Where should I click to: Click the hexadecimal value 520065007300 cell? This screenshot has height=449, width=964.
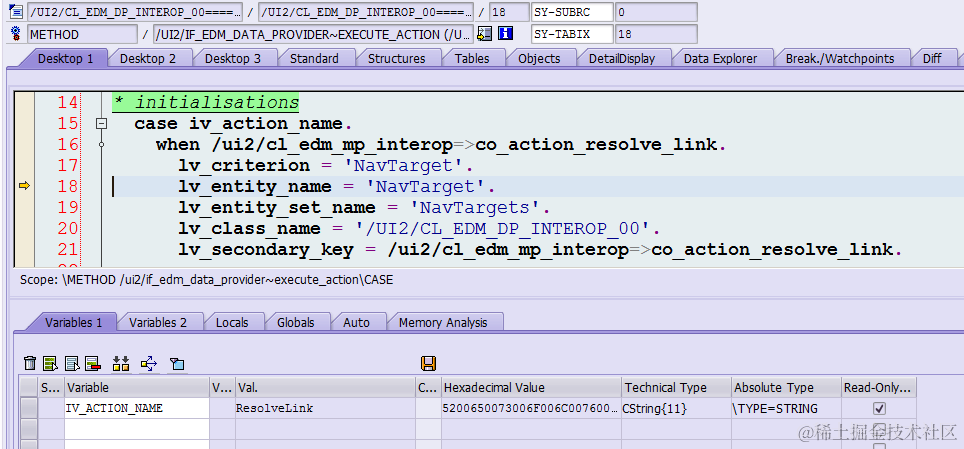coord(531,408)
